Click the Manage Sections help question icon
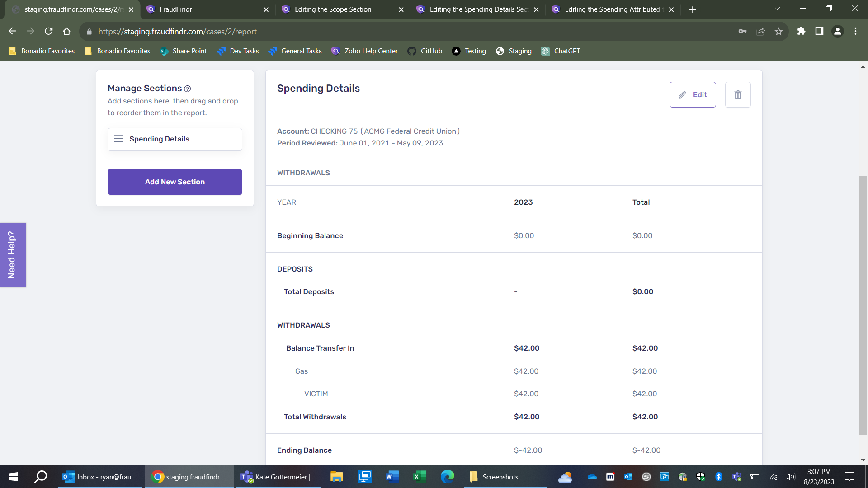The width and height of the screenshot is (868, 488). (187, 89)
